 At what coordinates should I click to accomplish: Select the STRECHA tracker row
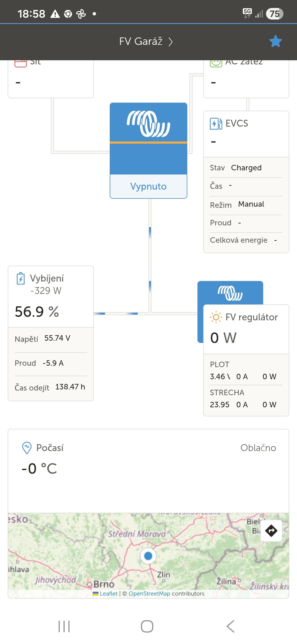coord(246,399)
